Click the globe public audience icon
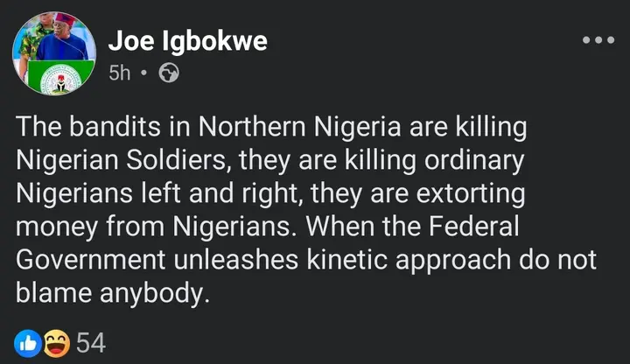This screenshot has width=630, height=364. [168, 74]
